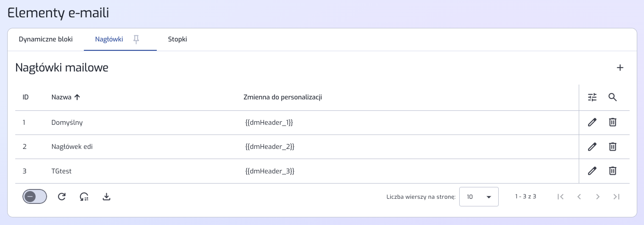The height and width of the screenshot is (225, 644).
Task: Add a new email header with plus icon
Action: tap(620, 68)
